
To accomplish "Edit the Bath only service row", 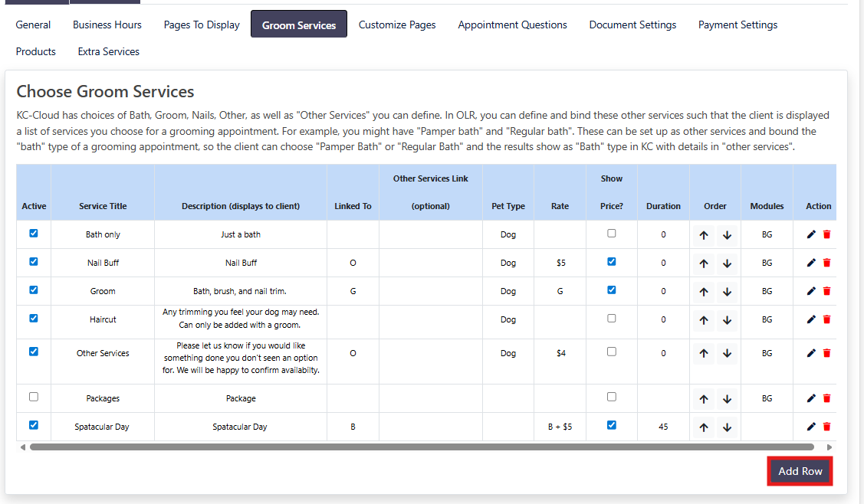I will (x=811, y=234).
